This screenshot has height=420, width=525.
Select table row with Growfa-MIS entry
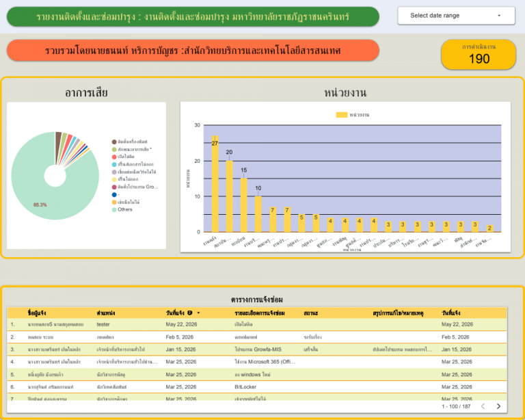257,350
